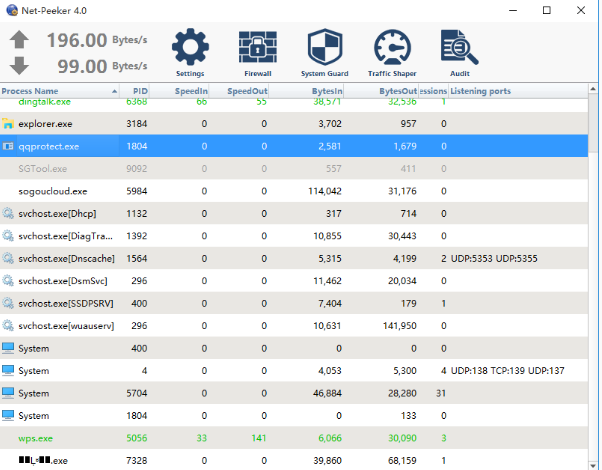Click the Listening ports column header

coord(481,91)
